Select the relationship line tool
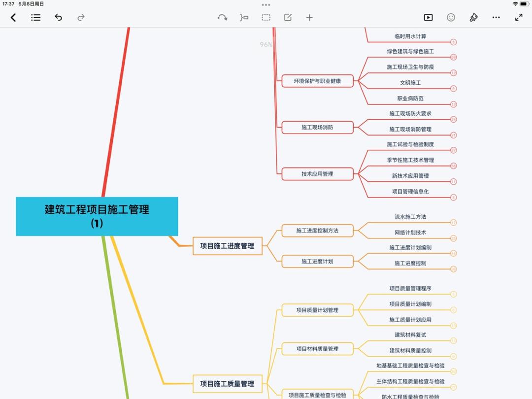This screenshot has width=532, height=399. [x=222, y=17]
